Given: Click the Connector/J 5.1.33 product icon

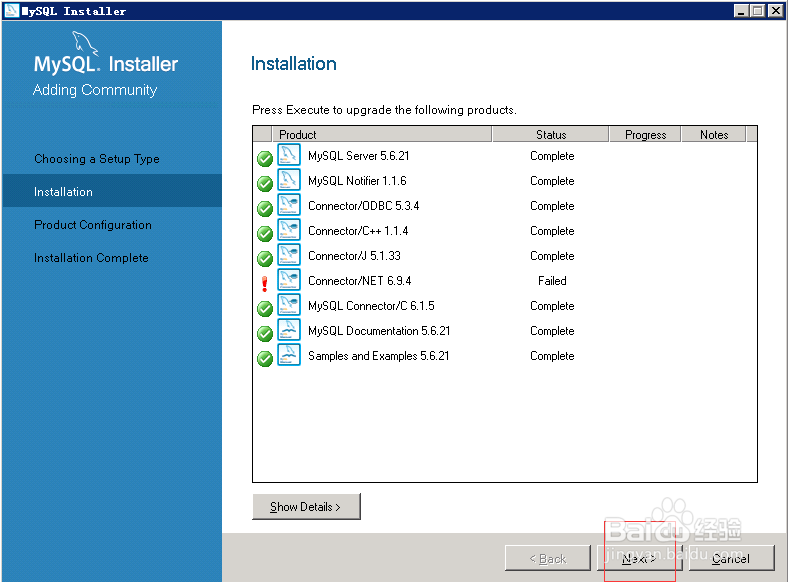Looking at the screenshot, I should pos(289,255).
